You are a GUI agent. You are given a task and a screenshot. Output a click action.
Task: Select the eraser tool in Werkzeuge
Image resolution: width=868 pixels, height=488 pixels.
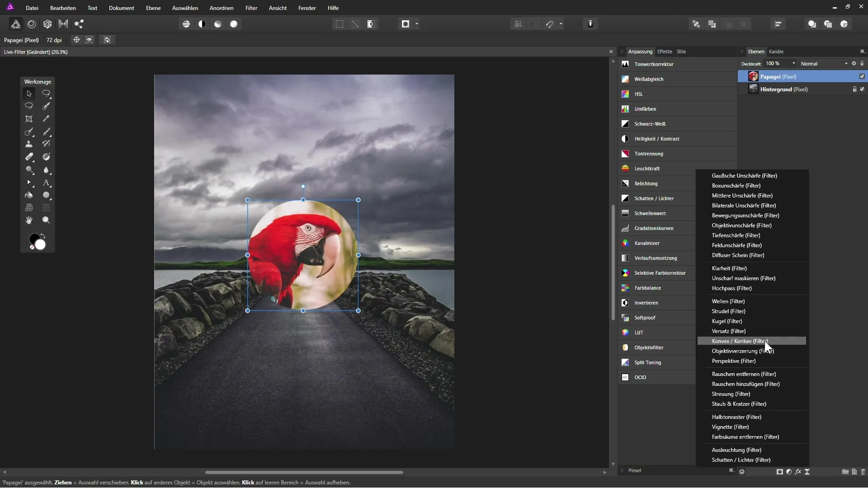pos(29,157)
